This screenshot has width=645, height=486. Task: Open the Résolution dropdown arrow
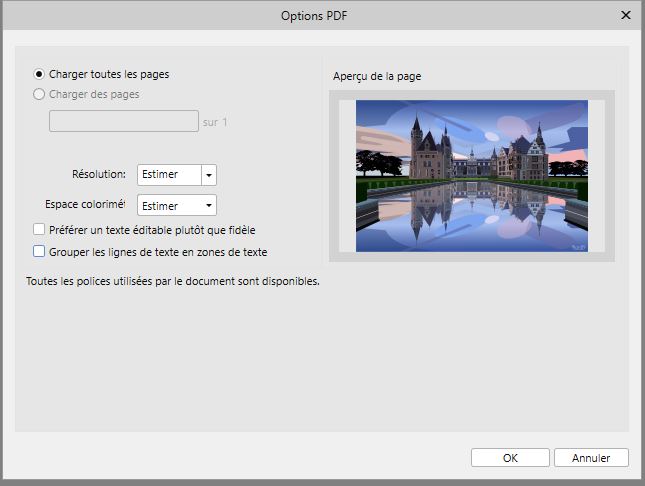click(x=209, y=175)
